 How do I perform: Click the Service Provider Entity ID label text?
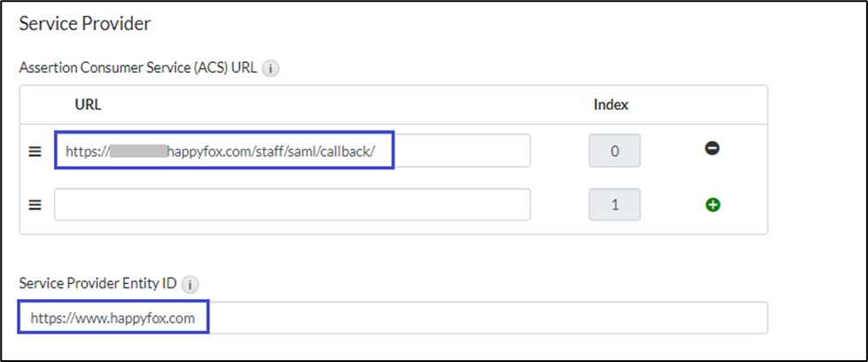pyautogui.click(x=98, y=285)
